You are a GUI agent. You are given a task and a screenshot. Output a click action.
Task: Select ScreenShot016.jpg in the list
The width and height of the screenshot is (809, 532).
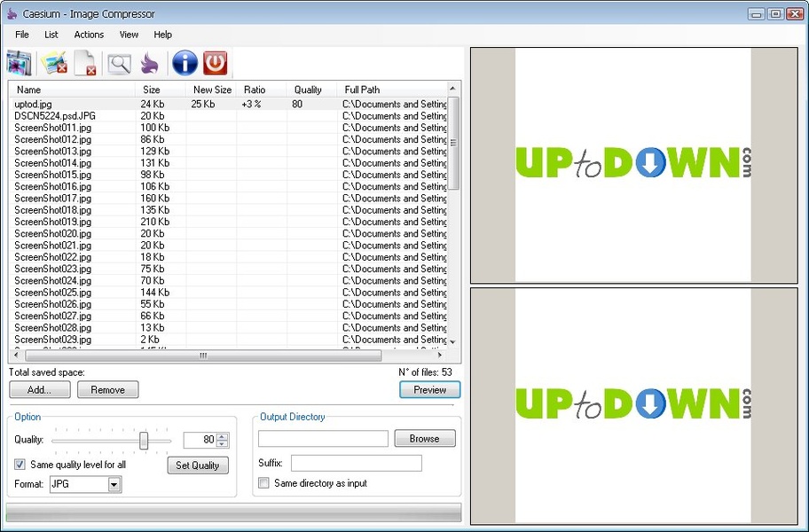229,186
